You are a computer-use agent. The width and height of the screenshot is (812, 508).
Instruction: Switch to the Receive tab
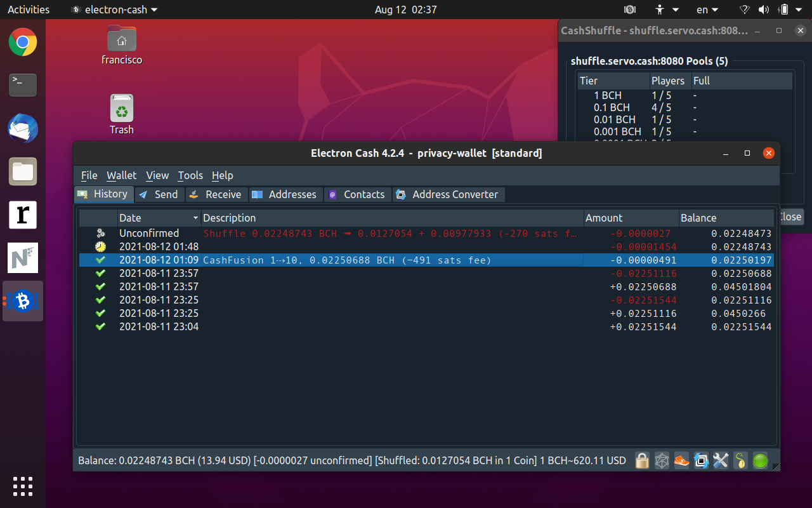(216, 194)
